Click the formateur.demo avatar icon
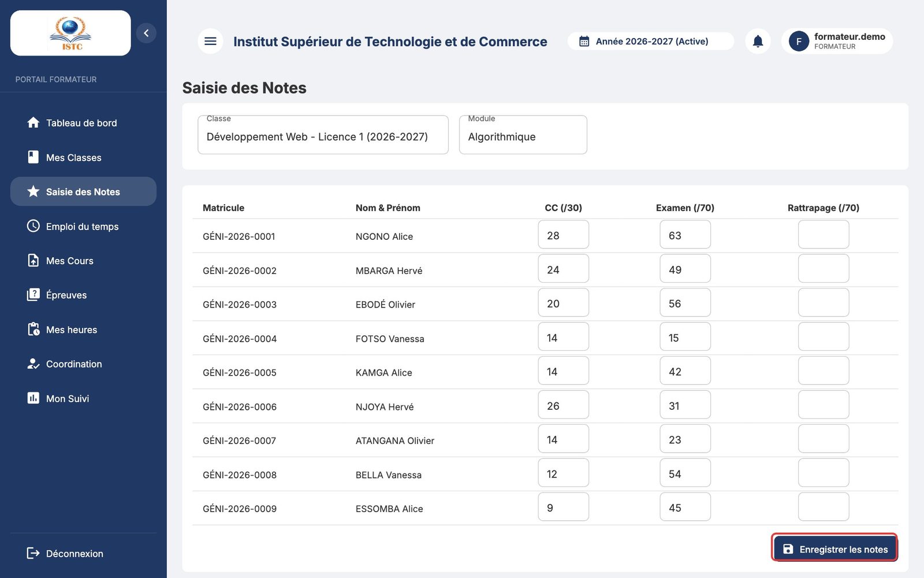This screenshot has height=578, width=924. [x=799, y=41]
